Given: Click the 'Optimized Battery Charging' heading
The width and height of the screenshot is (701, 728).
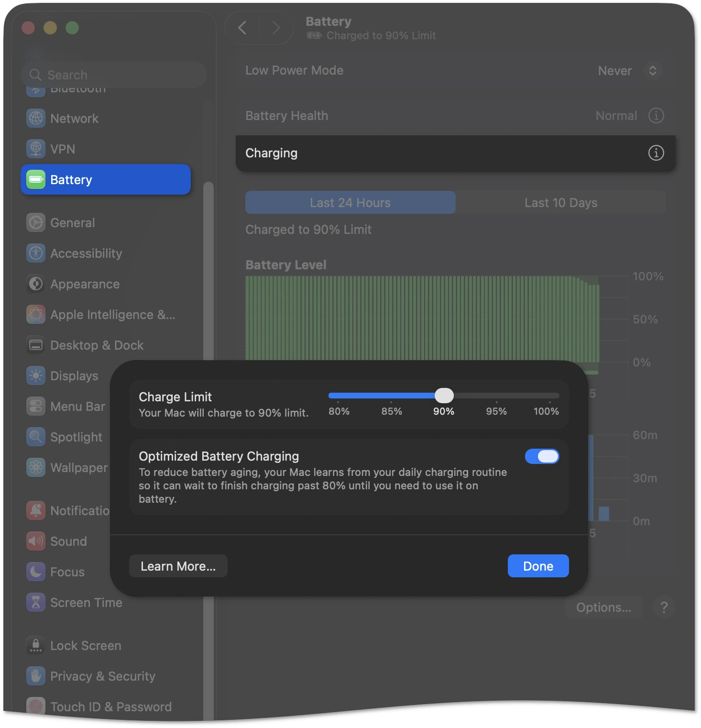Looking at the screenshot, I should click(x=219, y=456).
